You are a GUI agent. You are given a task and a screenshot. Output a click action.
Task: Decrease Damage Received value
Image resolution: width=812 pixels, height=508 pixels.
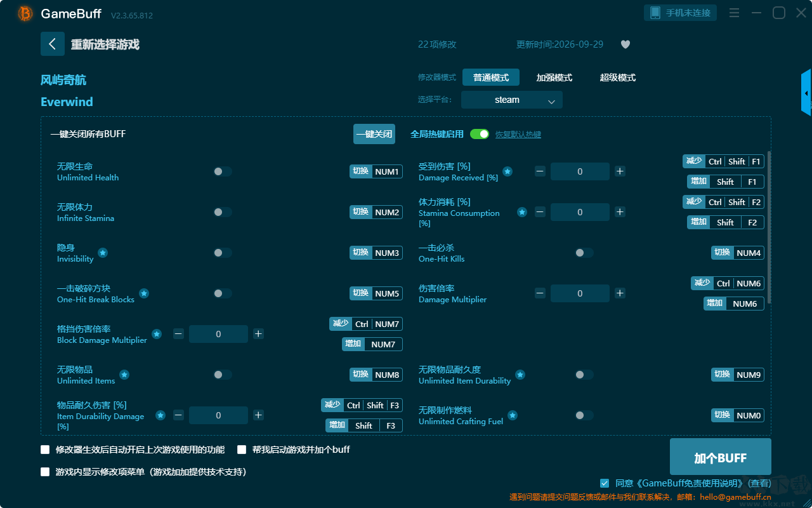point(540,171)
